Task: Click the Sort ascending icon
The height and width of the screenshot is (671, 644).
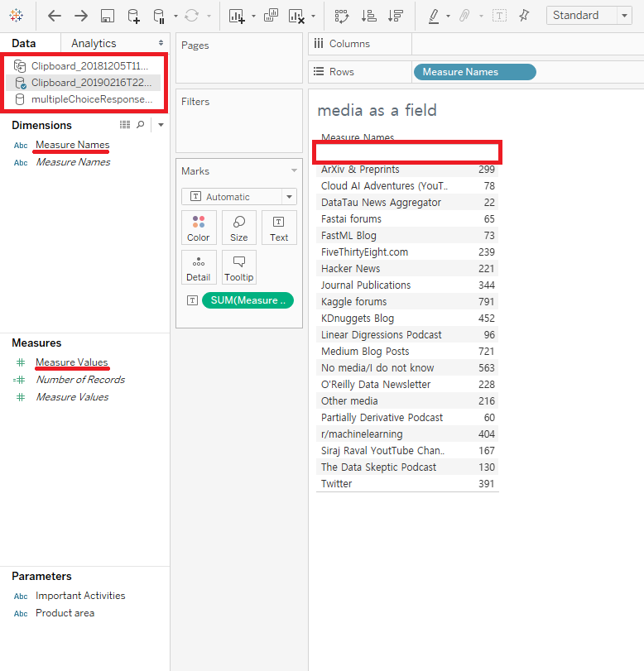Action: pos(368,17)
